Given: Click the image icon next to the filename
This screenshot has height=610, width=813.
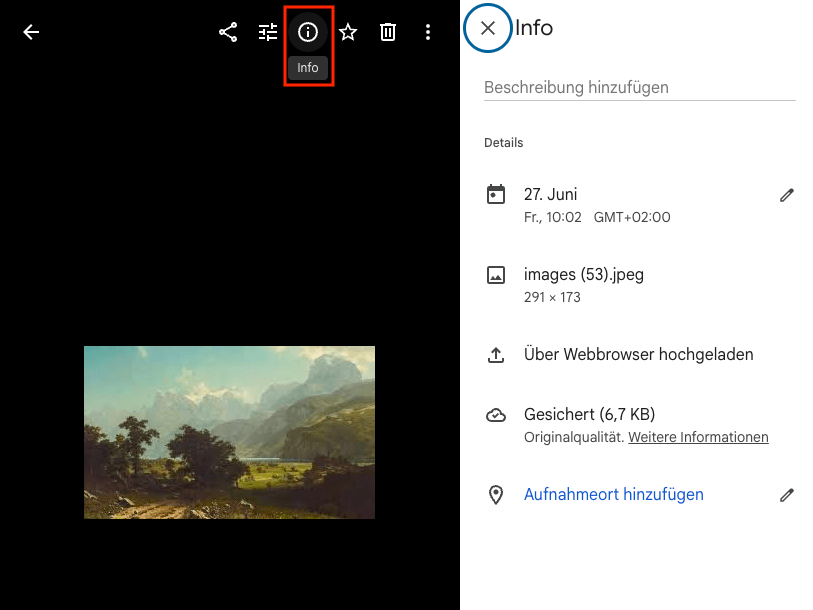Looking at the screenshot, I should (x=496, y=274).
